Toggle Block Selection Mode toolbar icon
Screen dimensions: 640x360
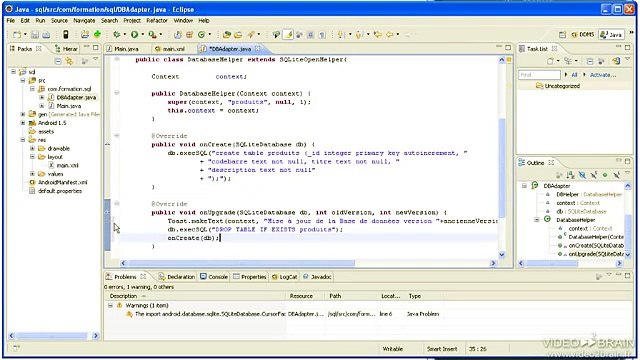click(311, 35)
